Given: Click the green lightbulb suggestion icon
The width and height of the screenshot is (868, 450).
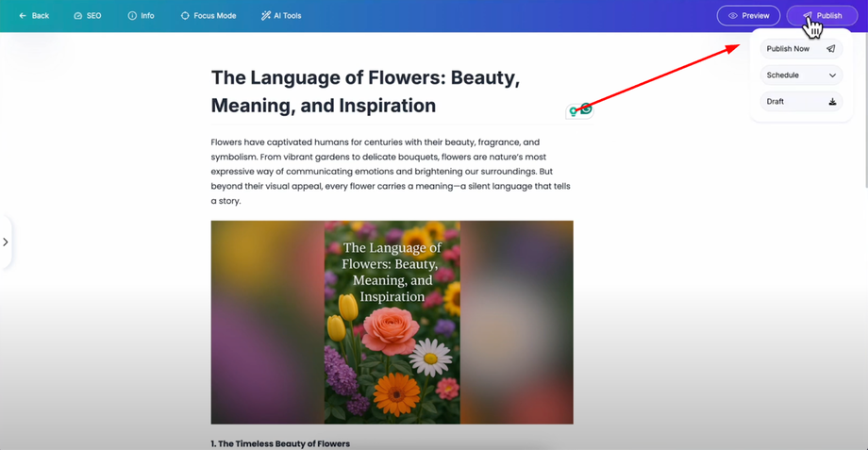Looking at the screenshot, I should point(573,112).
